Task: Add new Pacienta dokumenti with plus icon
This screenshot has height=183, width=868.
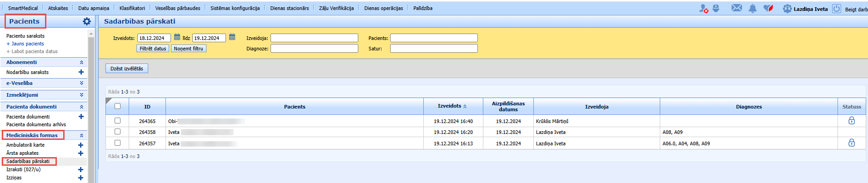Action: 81,117
